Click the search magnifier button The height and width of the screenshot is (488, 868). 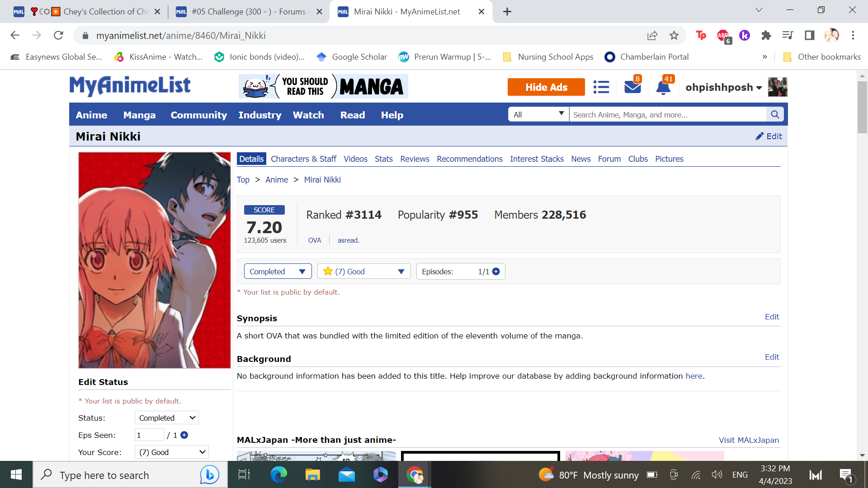point(774,115)
